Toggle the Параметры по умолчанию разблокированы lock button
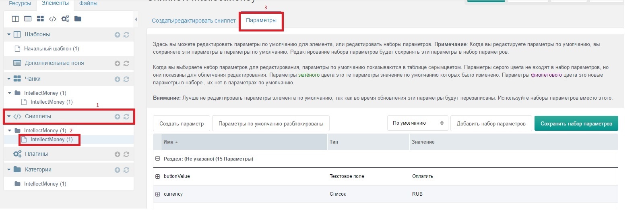 point(270,124)
